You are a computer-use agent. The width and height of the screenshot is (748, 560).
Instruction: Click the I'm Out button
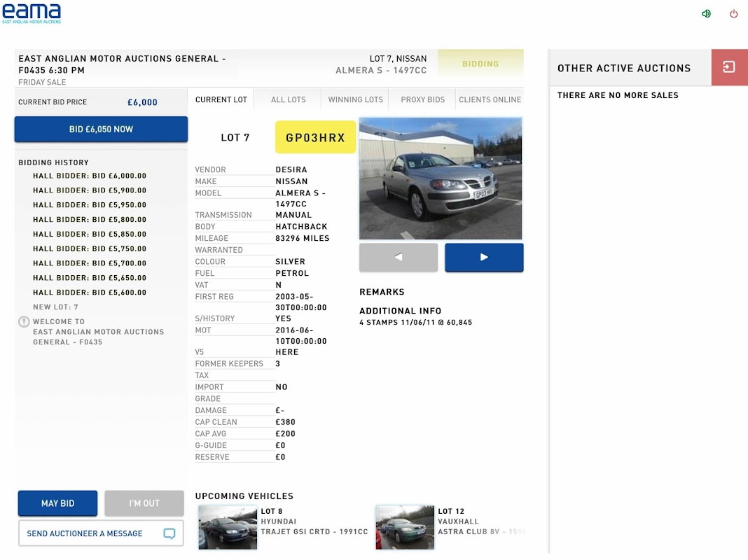[144, 503]
